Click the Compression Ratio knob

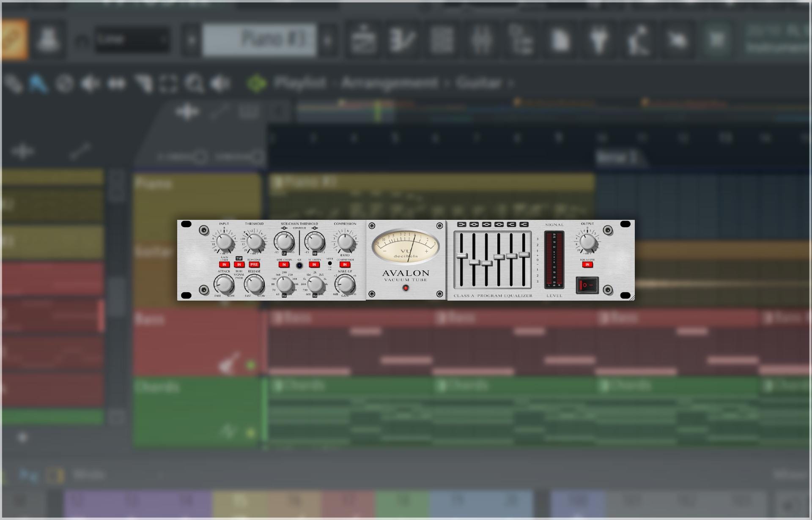[x=345, y=242]
